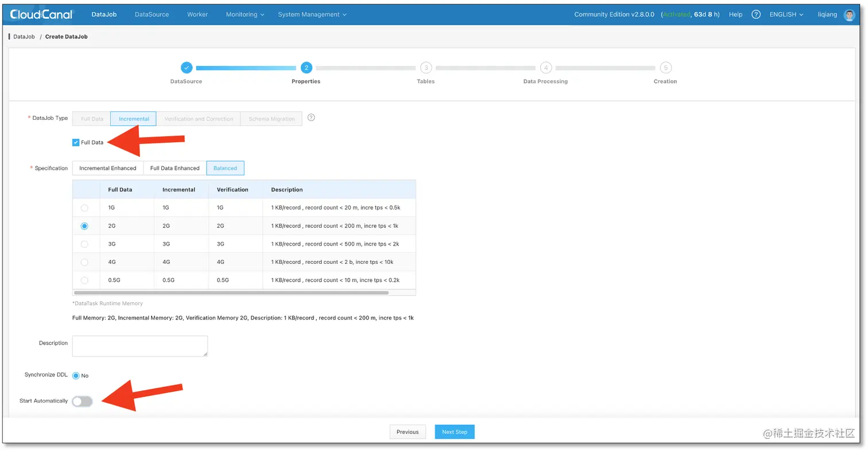Click the step 2 Properties circle

coord(306,68)
